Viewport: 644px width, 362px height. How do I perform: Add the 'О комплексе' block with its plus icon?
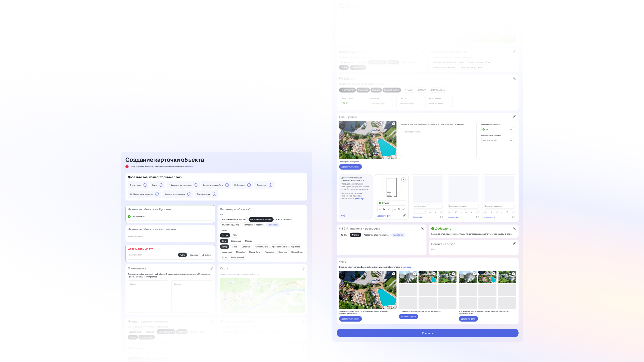pyautogui.click(x=145, y=185)
